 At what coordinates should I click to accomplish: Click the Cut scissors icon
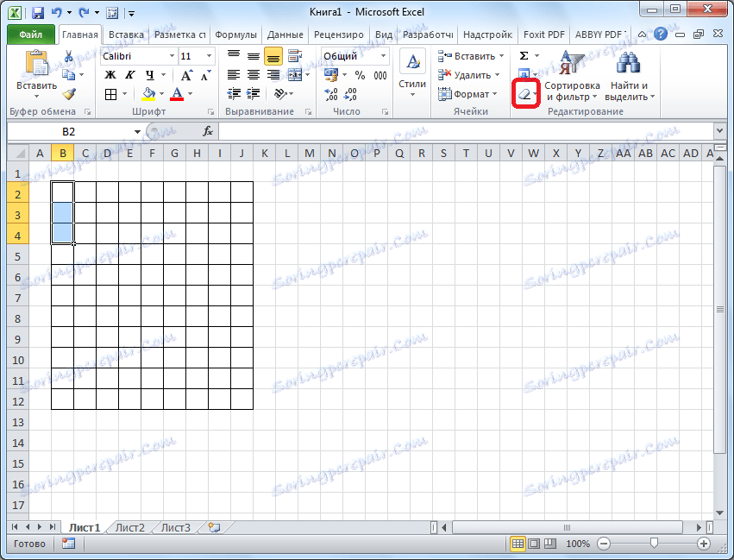(69, 57)
